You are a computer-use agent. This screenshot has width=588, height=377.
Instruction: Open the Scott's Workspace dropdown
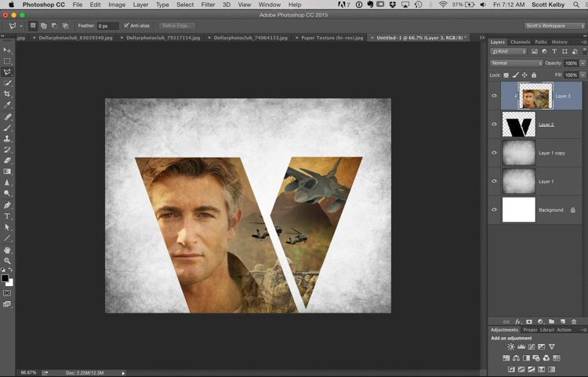pyautogui.click(x=554, y=26)
